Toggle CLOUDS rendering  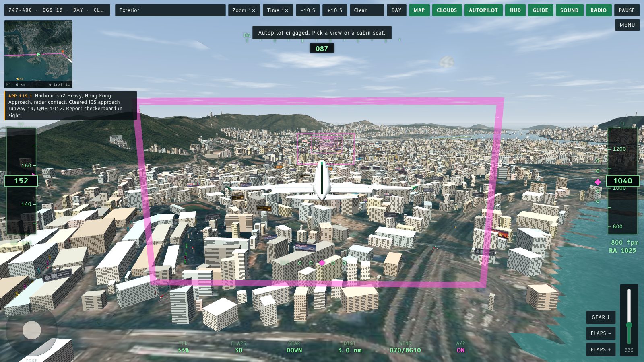[447, 10]
